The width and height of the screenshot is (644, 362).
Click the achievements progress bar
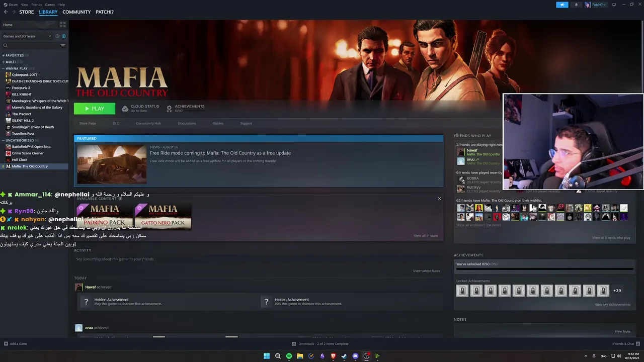(x=545, y=269)
